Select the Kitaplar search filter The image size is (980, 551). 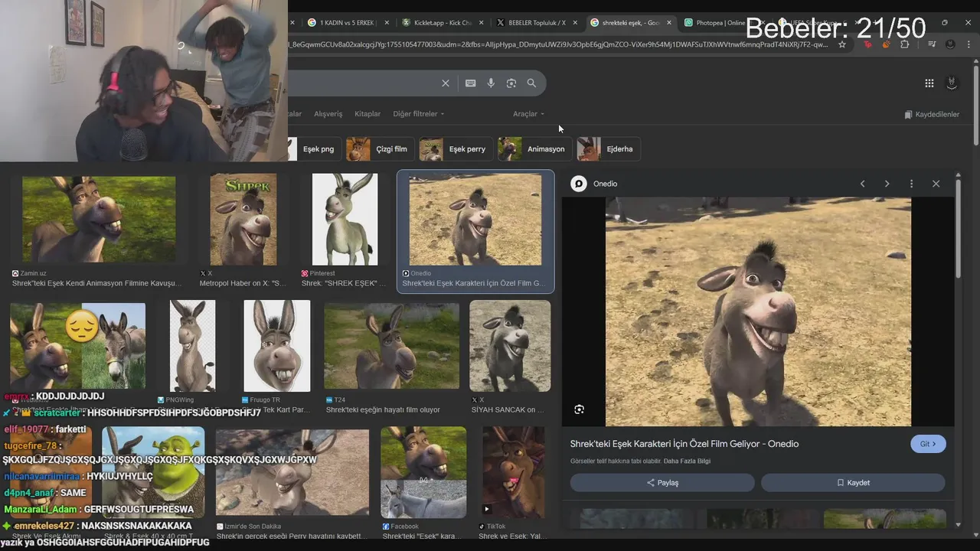tap(367, 114)
